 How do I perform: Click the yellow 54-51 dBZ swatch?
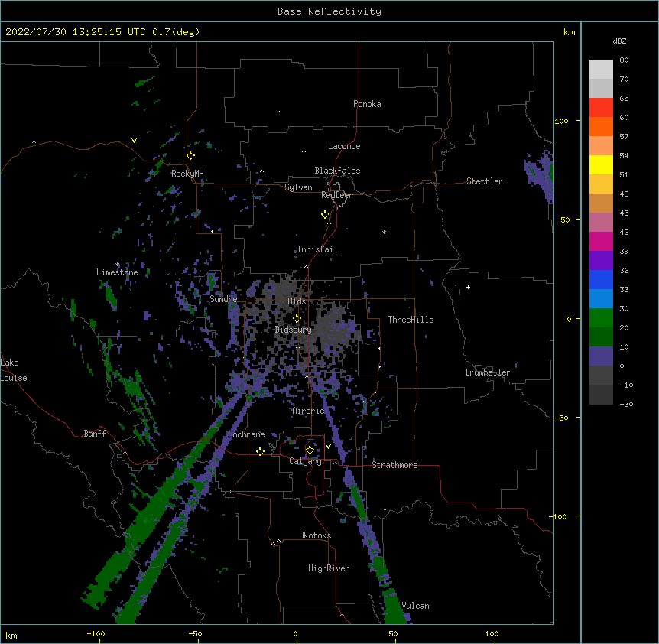601,165
